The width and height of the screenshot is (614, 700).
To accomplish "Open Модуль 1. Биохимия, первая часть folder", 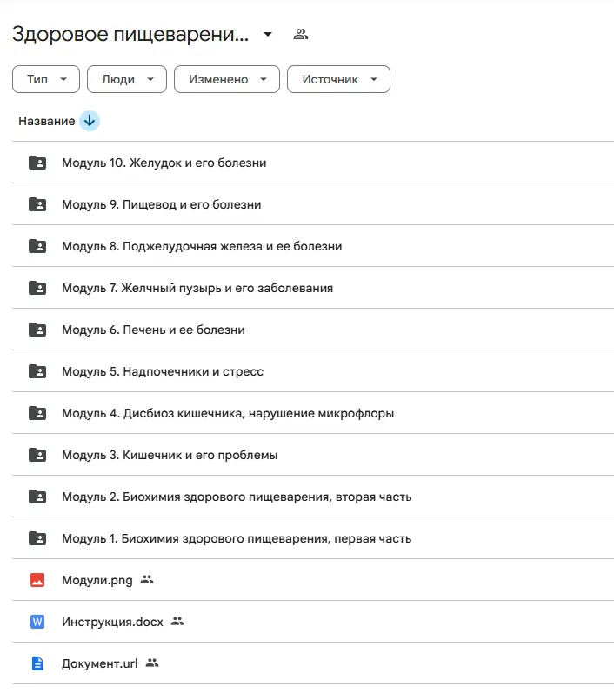I will (x=237, y=538).
